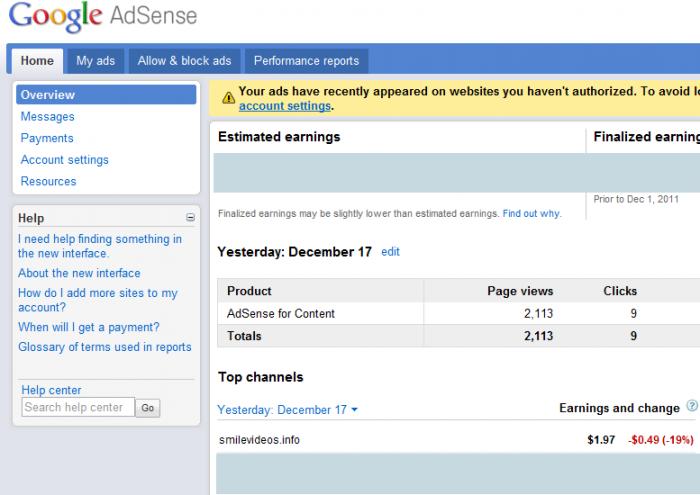Click the Find out why link
This screenshot has width=700, height=495.
pyautogui.click(x=531, y=214)
